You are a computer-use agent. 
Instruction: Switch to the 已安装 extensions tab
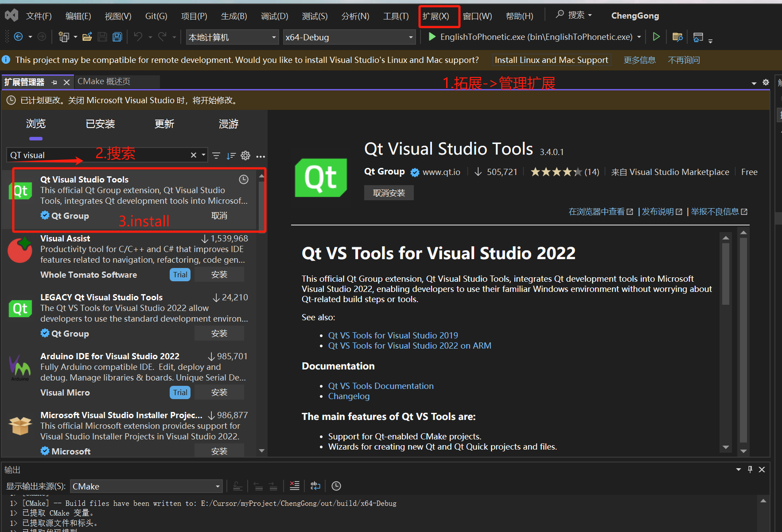100,124
